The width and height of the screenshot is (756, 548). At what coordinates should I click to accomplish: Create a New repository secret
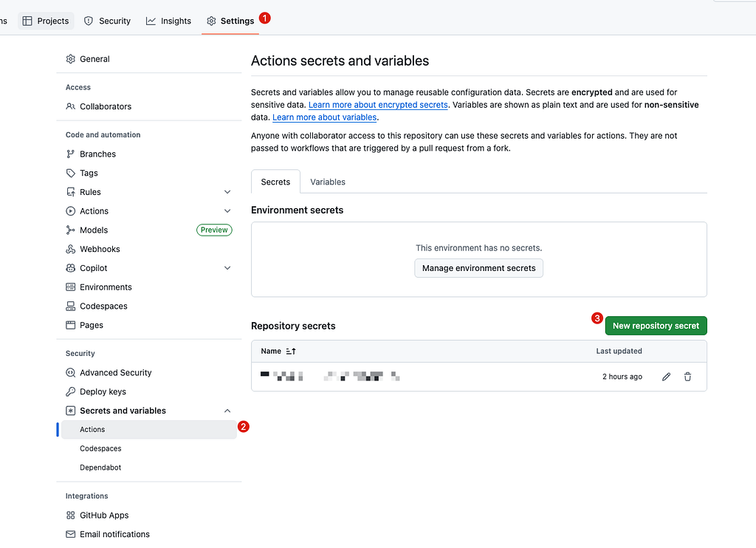pos(656,326)
